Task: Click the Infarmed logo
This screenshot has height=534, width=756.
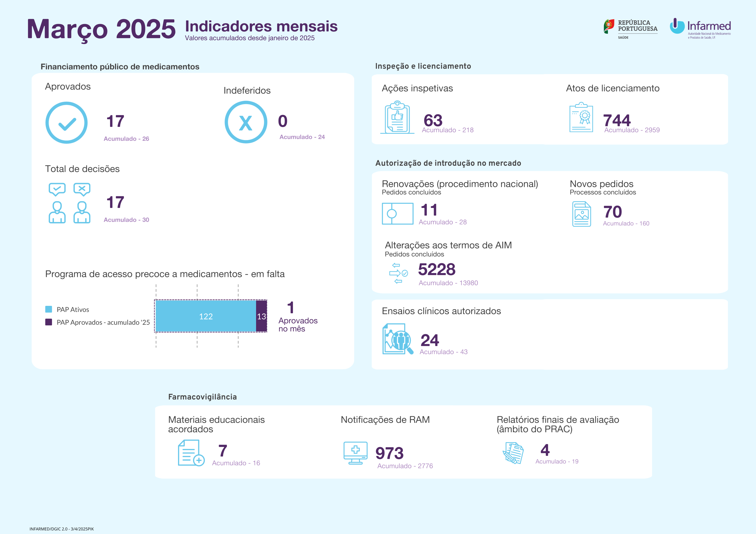Action: coord(700,28)
